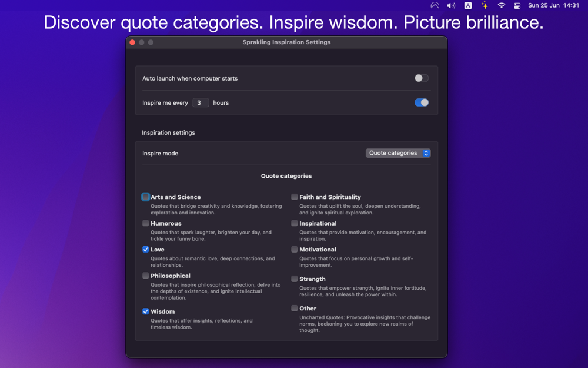Click the Sprakling Inspiration Settings title text

(286, 42)
